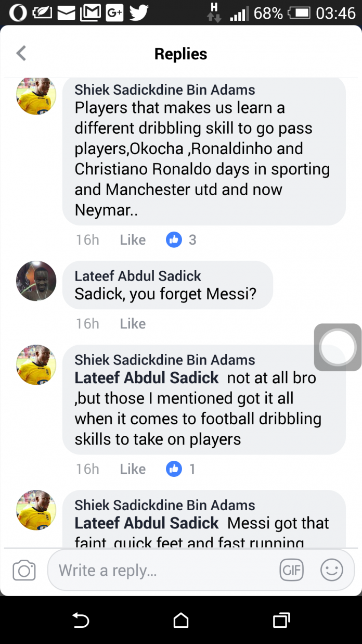Open the Twitter notification in status bar
This screenshot has height=644, width=362.
coord(139,12)
